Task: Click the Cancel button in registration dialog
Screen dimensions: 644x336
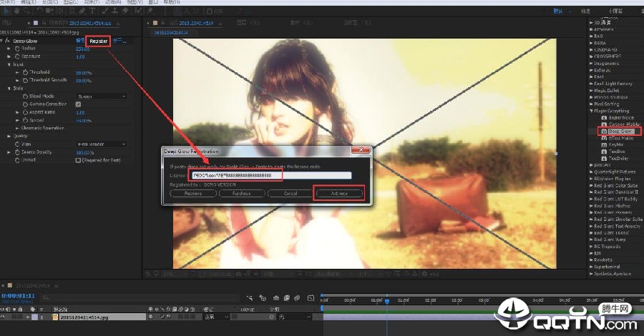Action: click(291, 193)
